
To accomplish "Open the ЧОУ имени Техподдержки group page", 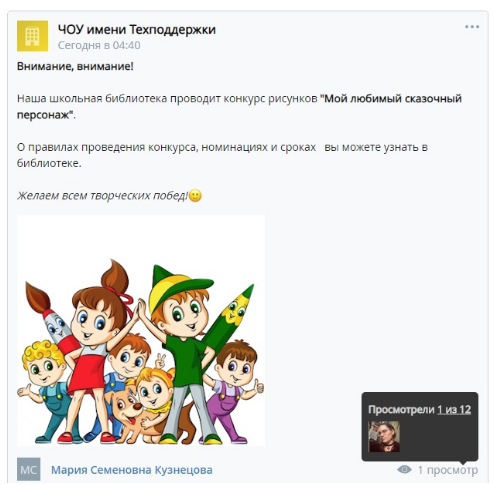I will (137, 29).
